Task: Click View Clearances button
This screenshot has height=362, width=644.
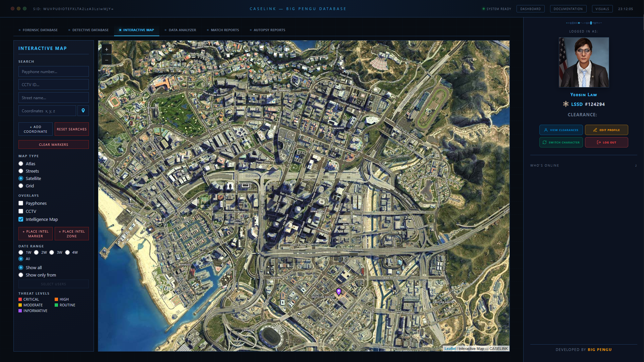Action: coord(561,130)
